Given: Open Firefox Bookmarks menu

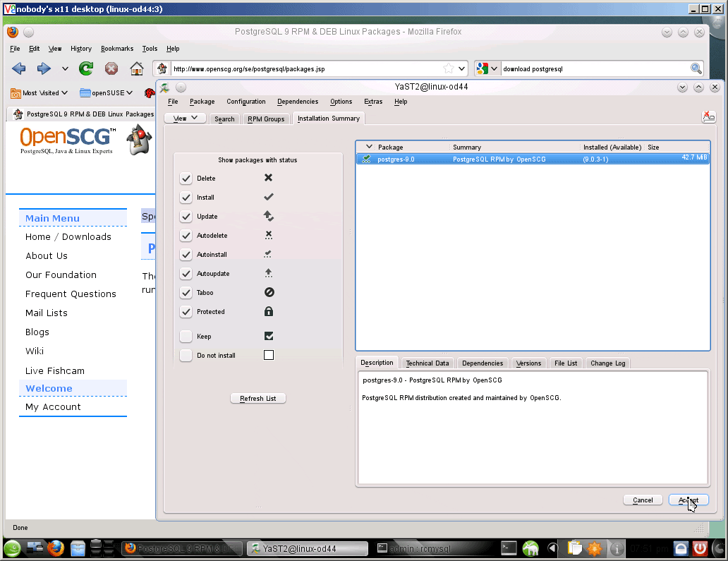Looking at the screenshot, I should [117, 48].
